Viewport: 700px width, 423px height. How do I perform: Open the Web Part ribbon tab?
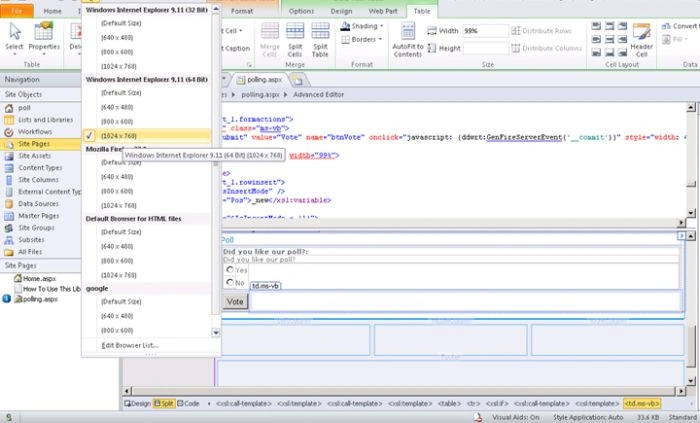[383, 11]
